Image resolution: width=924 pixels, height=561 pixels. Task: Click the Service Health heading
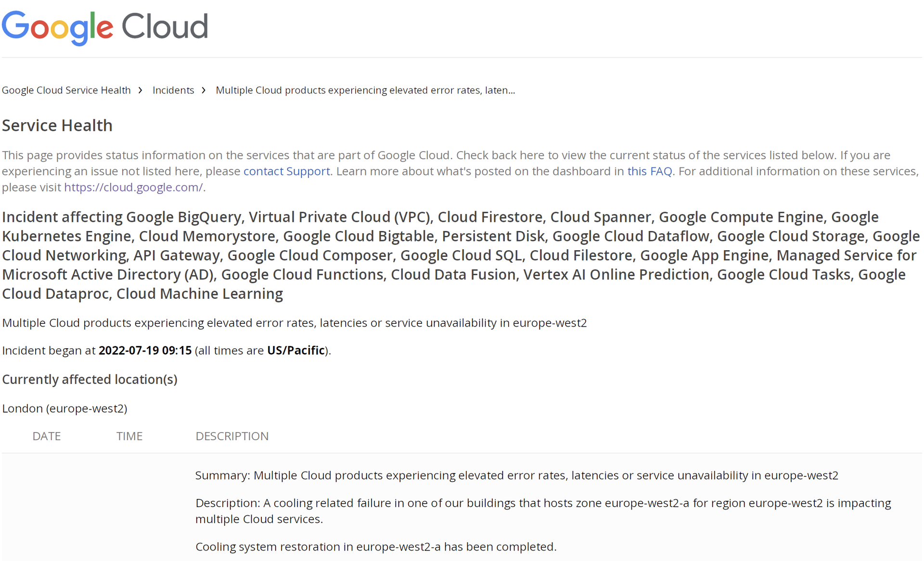point(57,125)
